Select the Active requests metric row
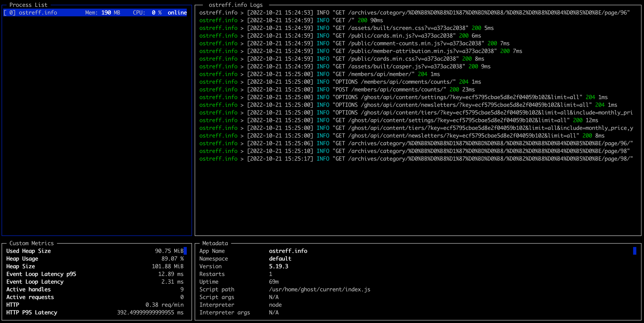Image resolution: width=644 pixels, height=323 pixels. pos(95,297)
